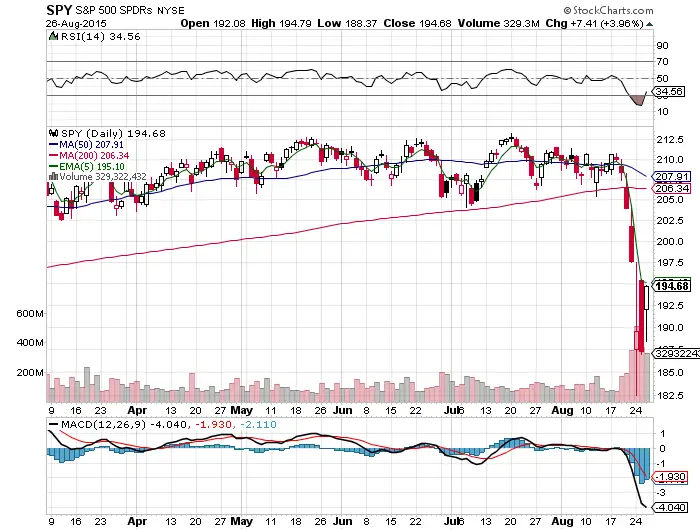The width and height of the screenshot is (700, 530).
Task: Click the 200M label on the volume scale
Action: [30, 372]
